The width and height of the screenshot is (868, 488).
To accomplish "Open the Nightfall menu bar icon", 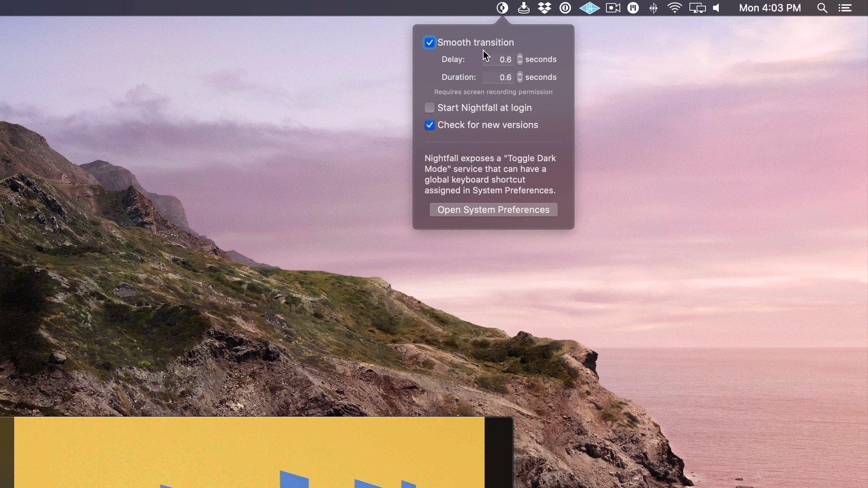I will point(503,8).
